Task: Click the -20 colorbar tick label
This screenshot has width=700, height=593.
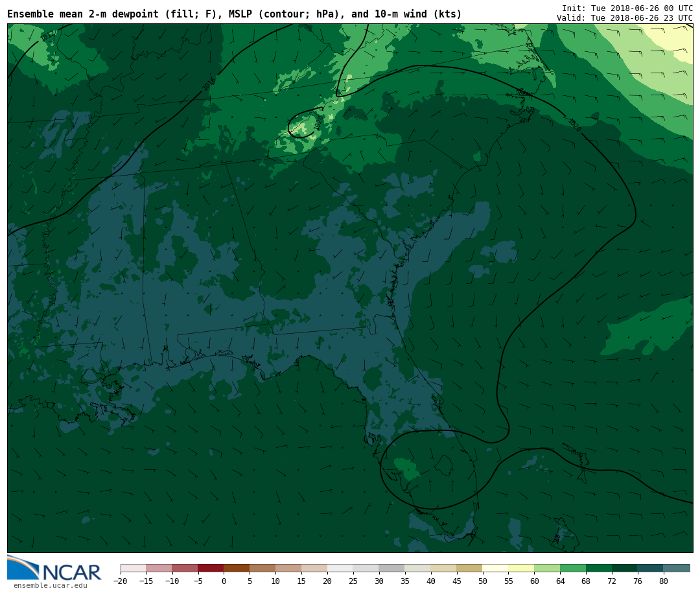Action: coord(121,581)
